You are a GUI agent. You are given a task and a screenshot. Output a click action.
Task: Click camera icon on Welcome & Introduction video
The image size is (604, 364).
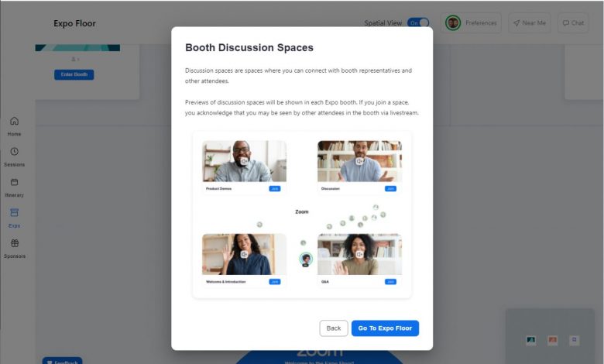coord(244,254)
